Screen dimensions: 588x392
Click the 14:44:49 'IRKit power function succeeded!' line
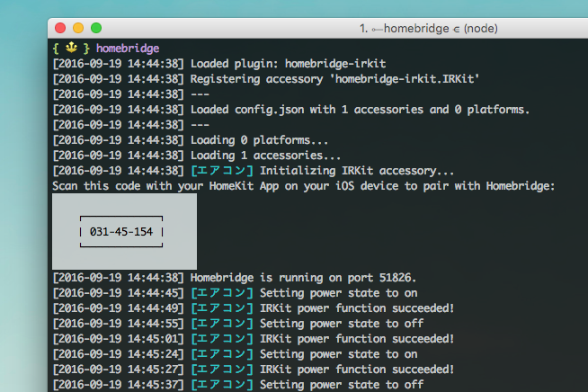click(254, 308)
